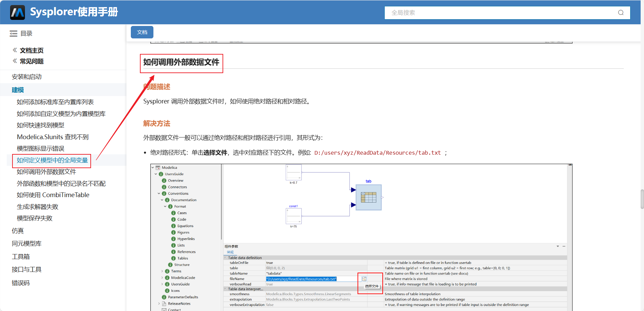Click the back chevron beside 文档主页
This screenshot has height=311, width=644.
15,50
